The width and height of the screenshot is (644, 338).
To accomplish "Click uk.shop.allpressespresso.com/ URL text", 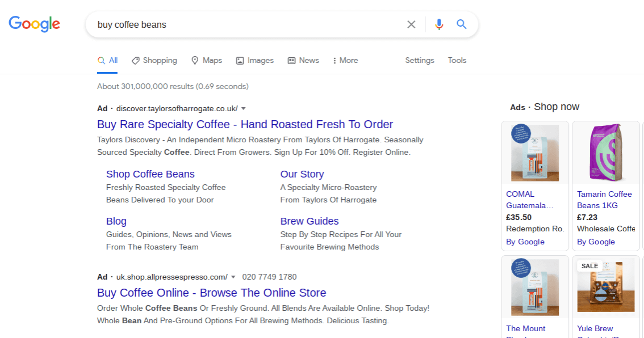I will point(172,277).
